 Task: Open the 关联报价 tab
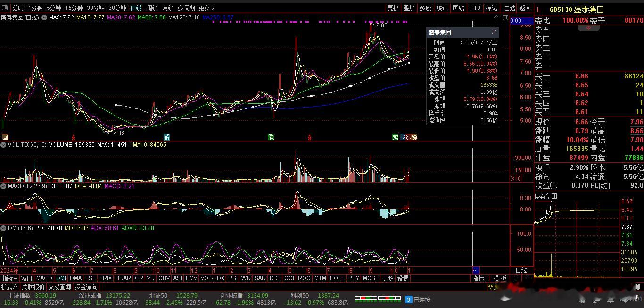[33, 287]
